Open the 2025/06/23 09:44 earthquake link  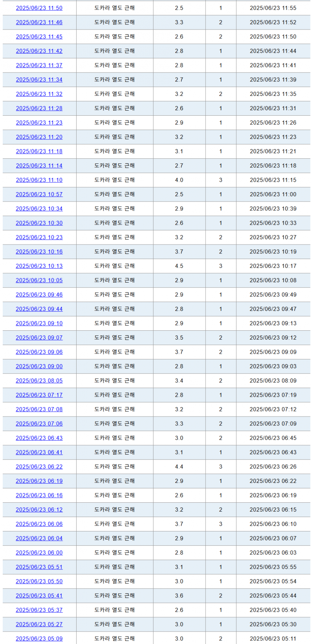pos(39,309)
